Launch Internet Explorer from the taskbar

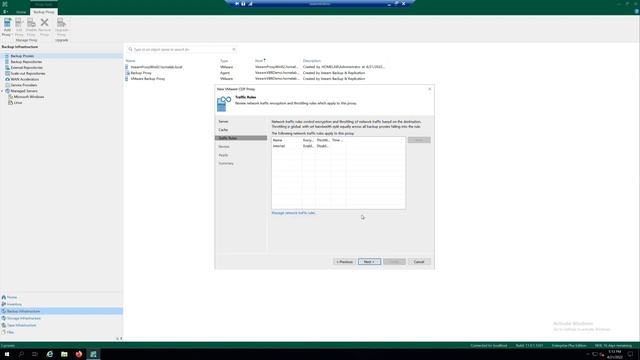click(x=50, y=354)
